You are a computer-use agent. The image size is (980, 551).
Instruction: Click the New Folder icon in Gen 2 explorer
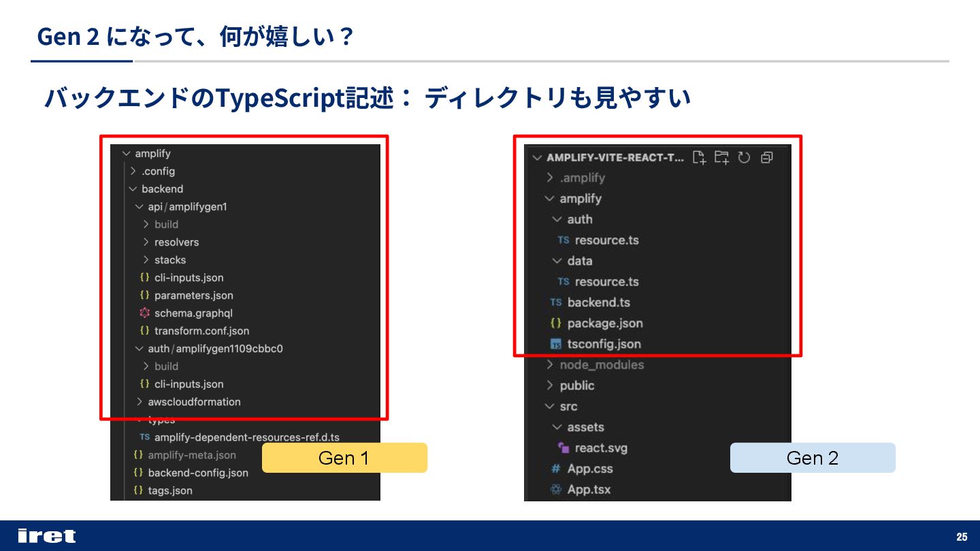coord(721,158)
